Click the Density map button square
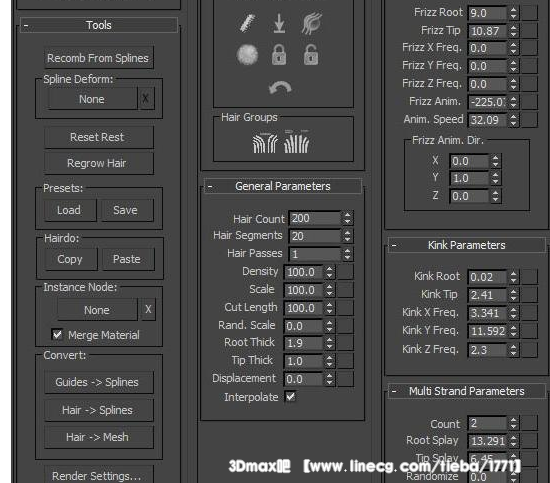The height and width of the screenshot is (483, 550). (x=346, y=272)
